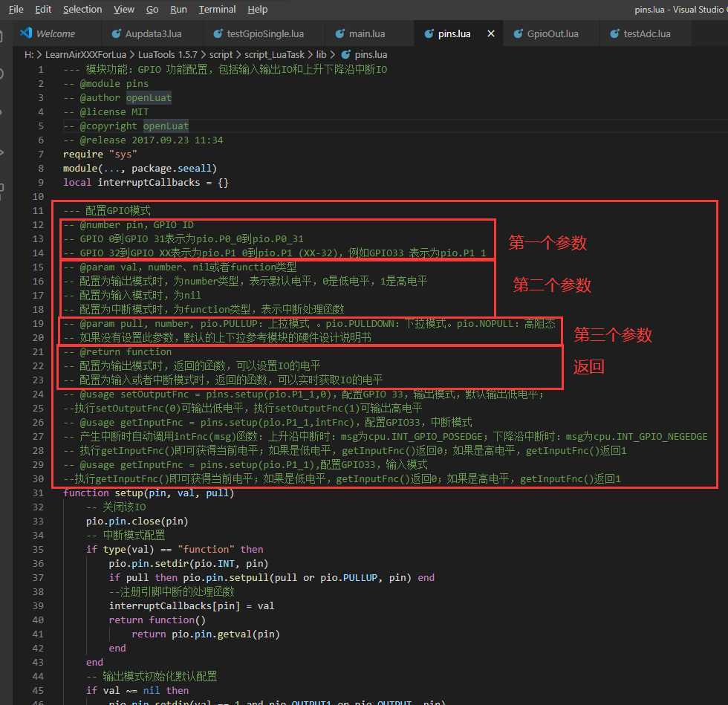Click the 'require "sys"' code line
Viewport: 728px width, 705px height.
point(100,155)
